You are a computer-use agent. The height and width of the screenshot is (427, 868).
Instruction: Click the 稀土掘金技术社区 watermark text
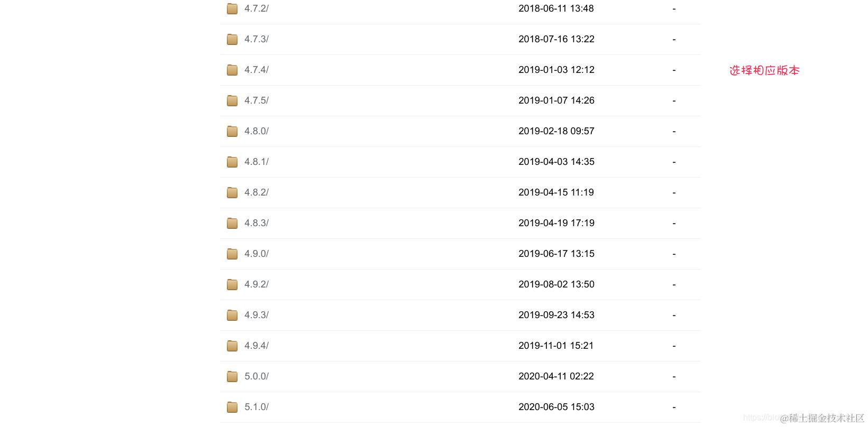click(826, 418)
